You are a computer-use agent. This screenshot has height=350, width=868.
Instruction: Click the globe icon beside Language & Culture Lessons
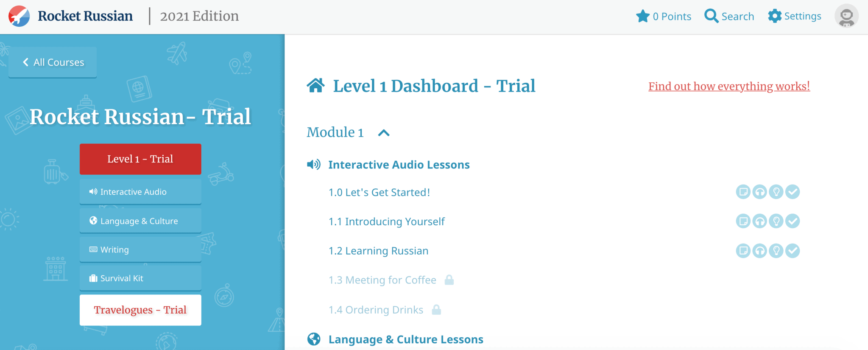[313, 339]
